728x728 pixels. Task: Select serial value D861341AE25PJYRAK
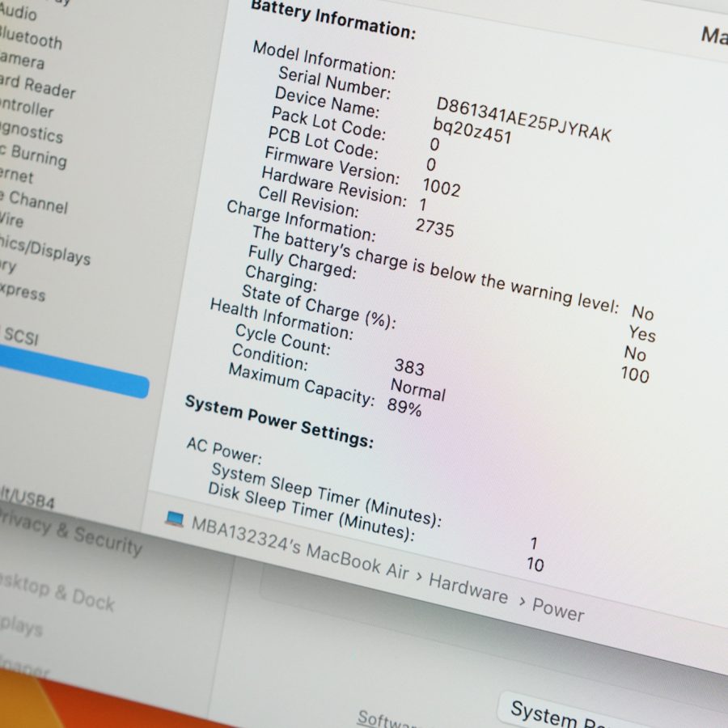pos(523,120)
